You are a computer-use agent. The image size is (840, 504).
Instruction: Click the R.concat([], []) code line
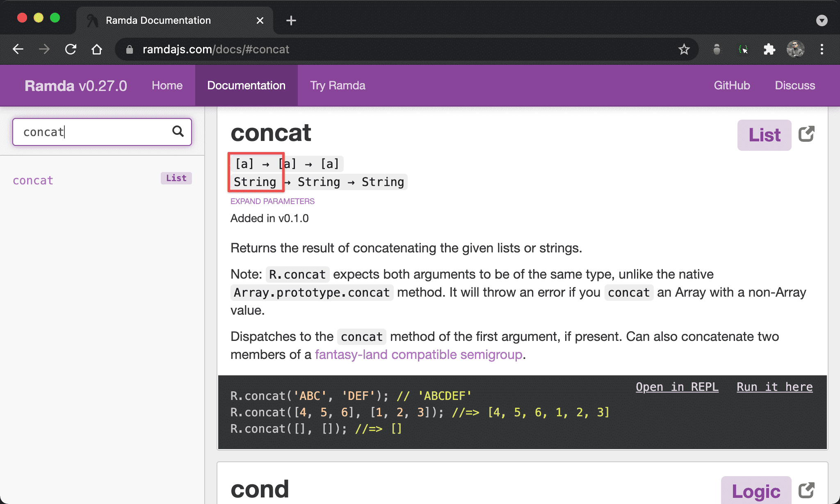(316, 429)
